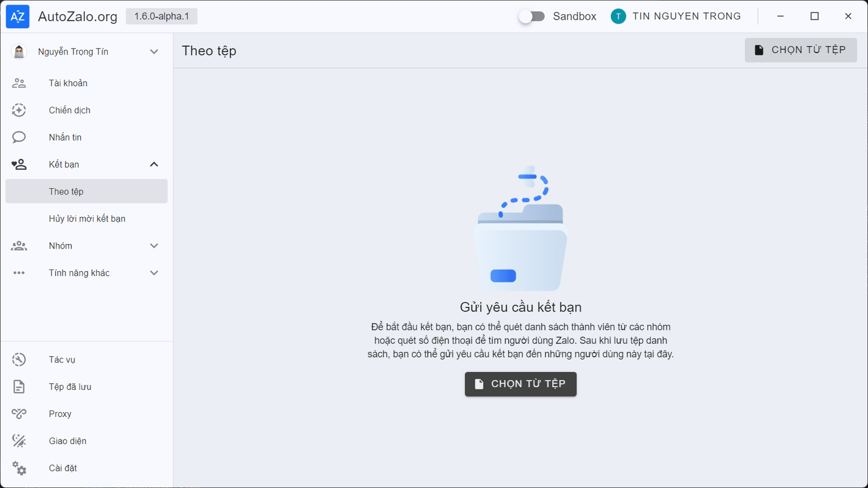Click the 1.6.0-alpha.1 version badge
Image resolution: width=868 pixels, height=488 pixels.
162,16
